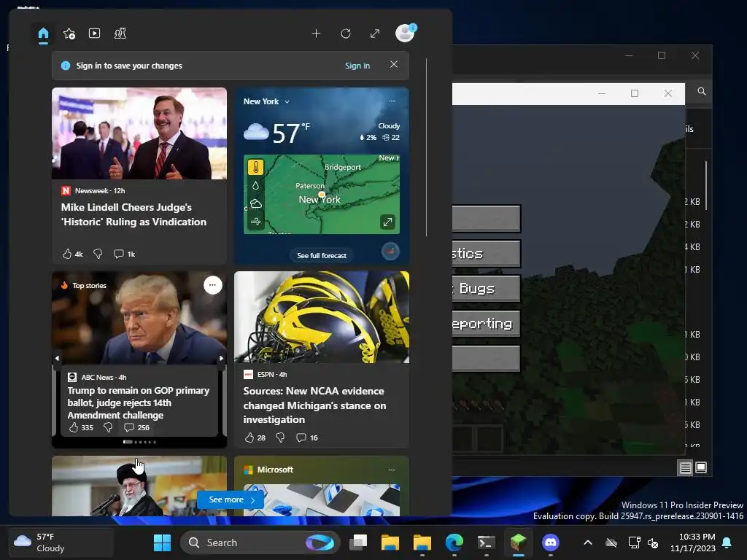747x560 pixels.
Task: Open the Games tab in the widgets header
Action: 120,34
